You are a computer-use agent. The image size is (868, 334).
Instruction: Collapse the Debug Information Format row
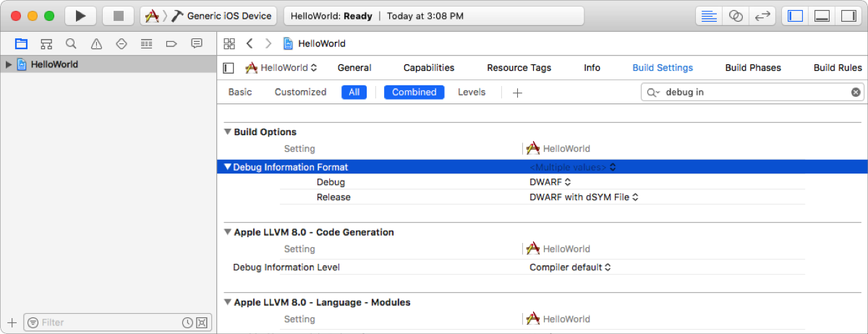228,167
